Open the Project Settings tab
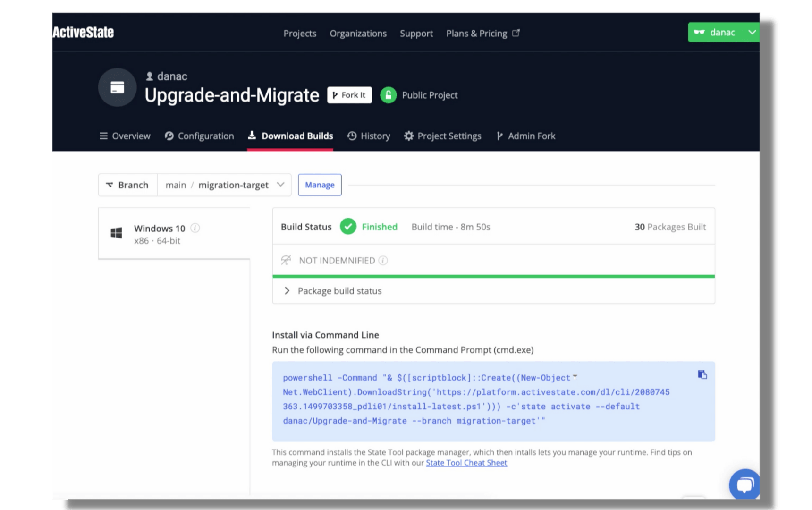This screenshot has width=812, height=510. pyautogui.click(x=442, y=136)
